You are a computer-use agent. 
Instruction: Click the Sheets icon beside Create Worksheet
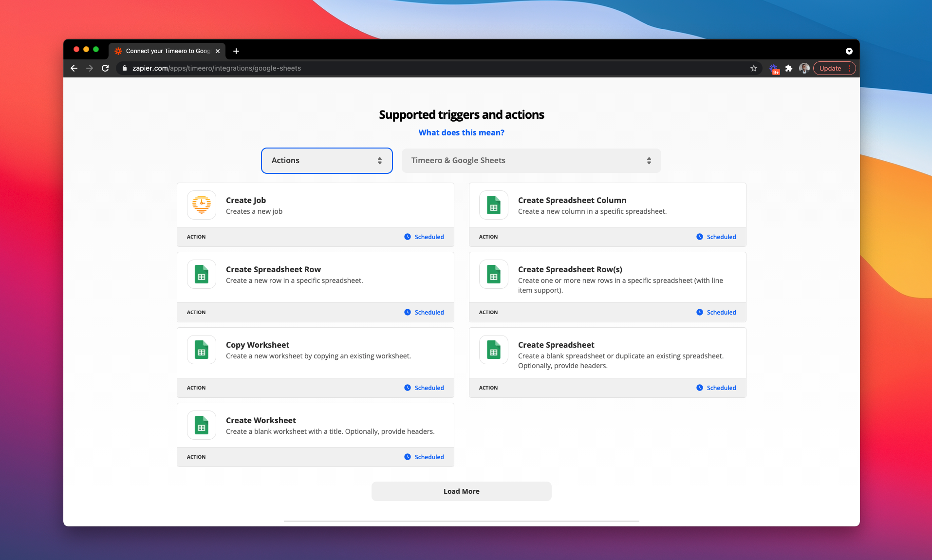[202, 425]
